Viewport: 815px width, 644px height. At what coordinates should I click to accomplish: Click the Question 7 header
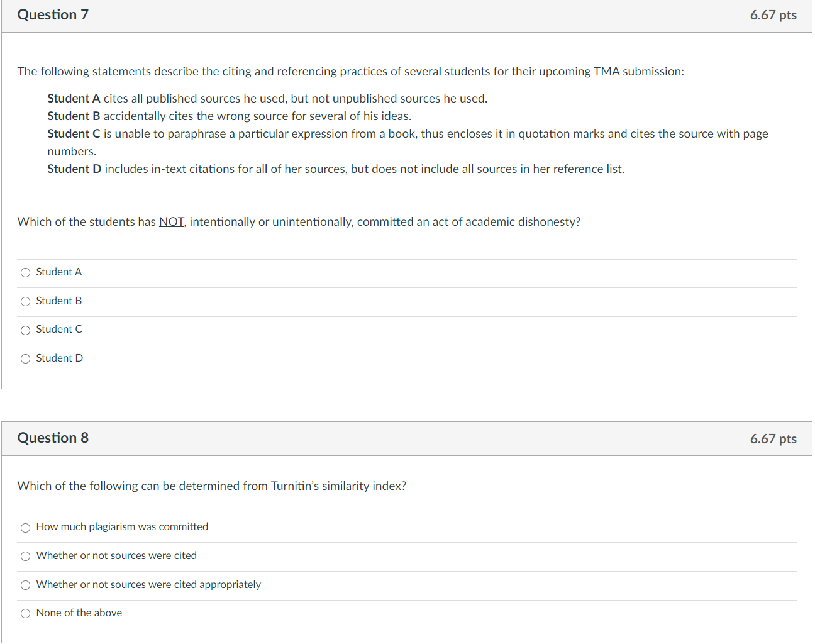tap(53, 14)
